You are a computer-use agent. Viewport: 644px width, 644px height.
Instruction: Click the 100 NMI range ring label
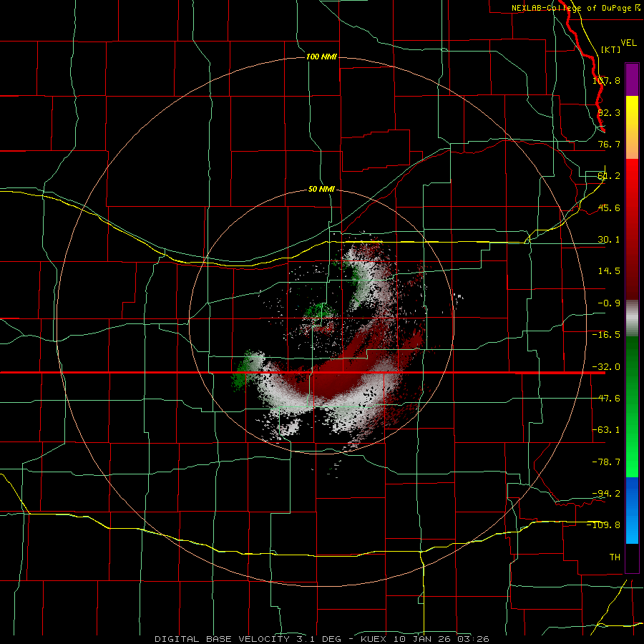[321, 57]
